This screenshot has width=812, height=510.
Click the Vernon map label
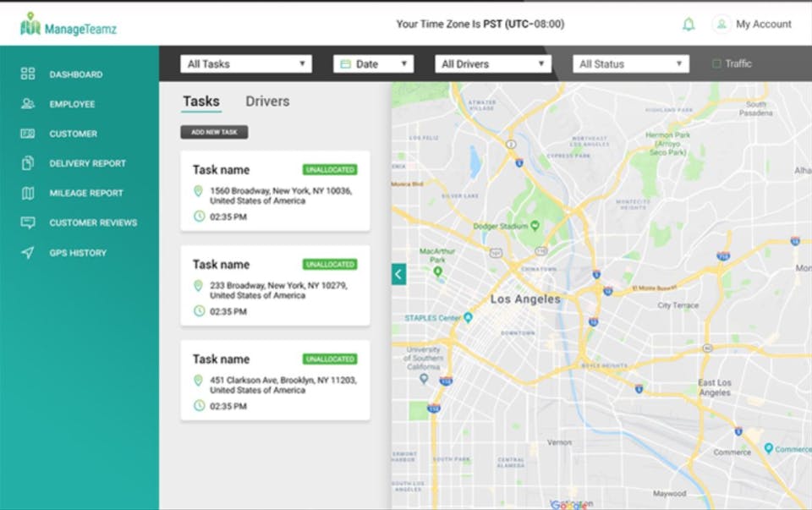(559, 442)
